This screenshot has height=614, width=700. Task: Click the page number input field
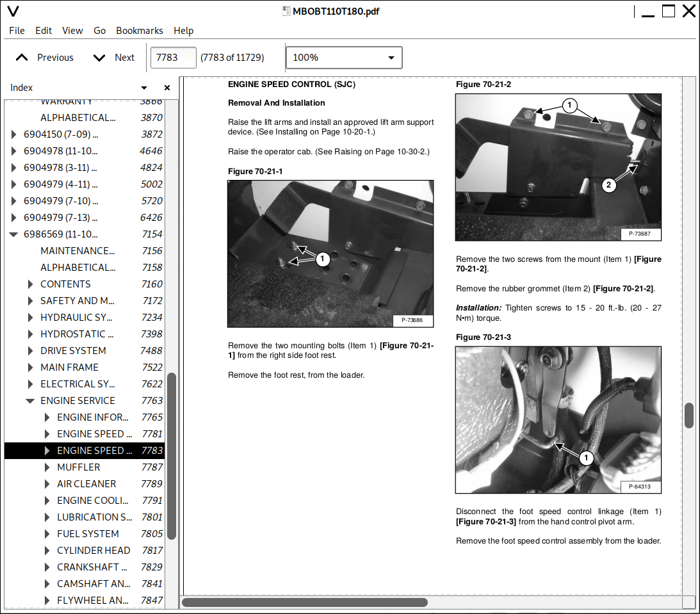click(173, 58)
